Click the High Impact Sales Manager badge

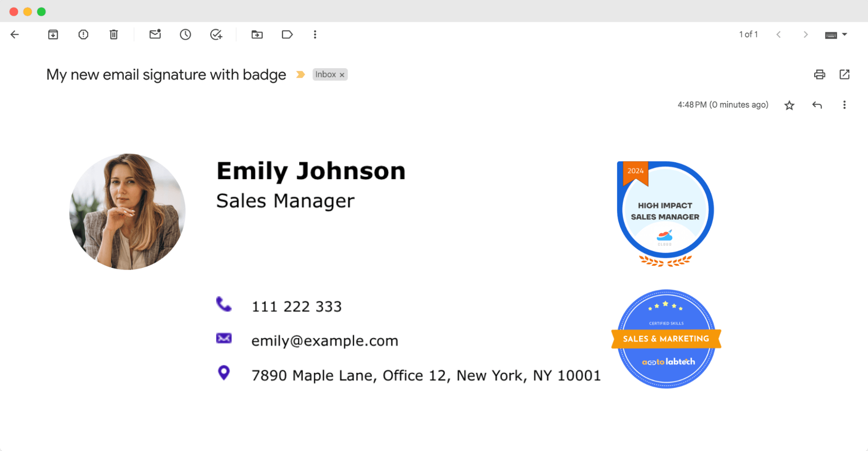click(665, 214)
